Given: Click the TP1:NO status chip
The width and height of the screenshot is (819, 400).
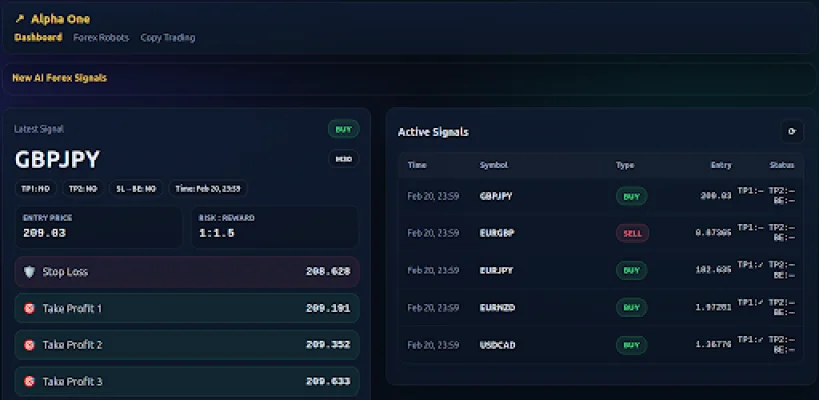Looking at the screenshot, I should click(34, 188).
